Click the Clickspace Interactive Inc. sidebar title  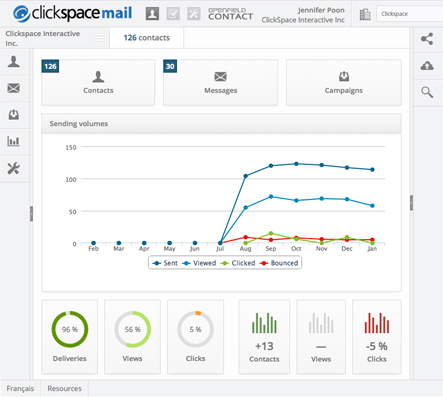(x=43, y=38)
